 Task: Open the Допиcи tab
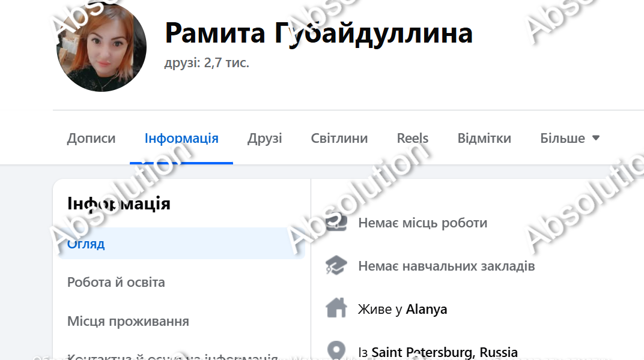(x=91, y=138)
